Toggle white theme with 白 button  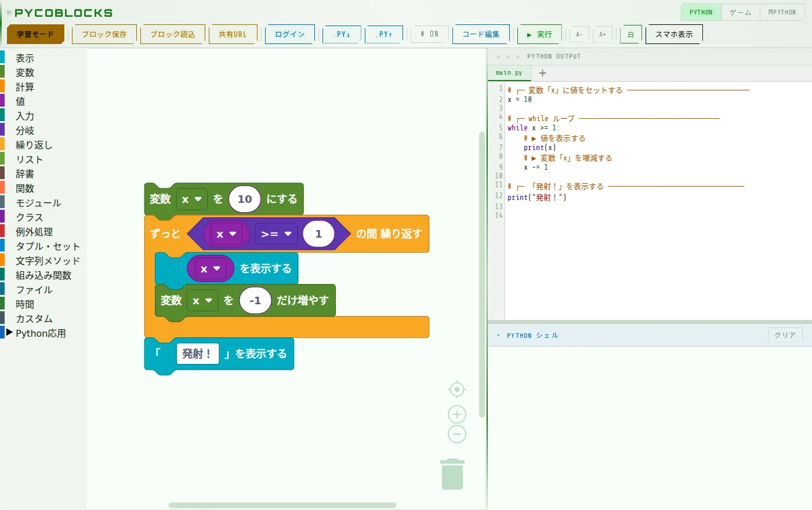pyautogui.click(x=630, y=34)
